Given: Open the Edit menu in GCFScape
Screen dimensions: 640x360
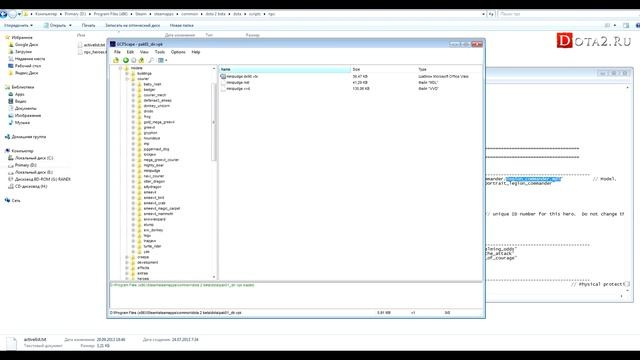Looking at the screenshot, I should coord(130,52).
